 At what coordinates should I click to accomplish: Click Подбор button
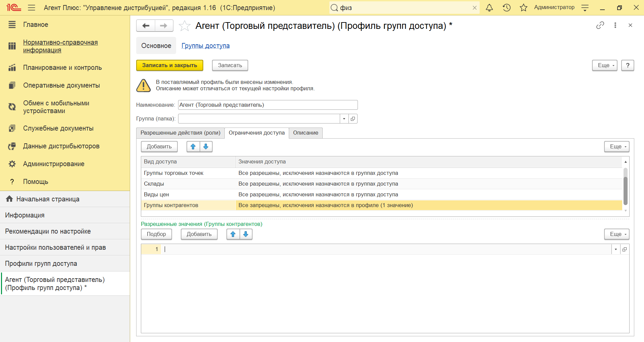coord(156,234)
